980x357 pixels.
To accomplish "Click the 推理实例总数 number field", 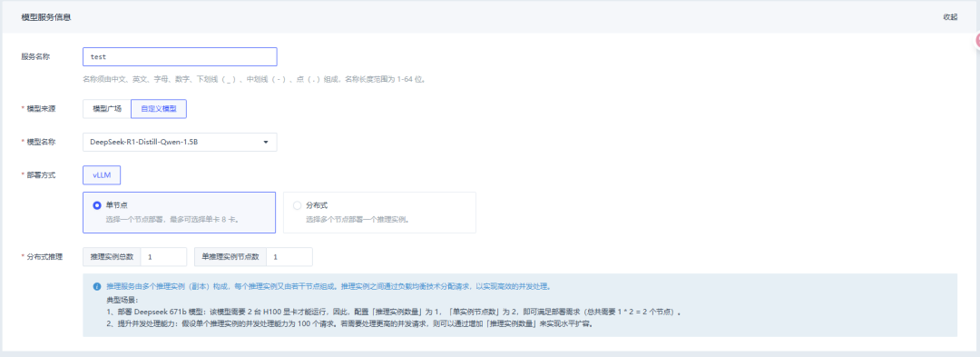I will pyautogui.click(x=163, y=257).
